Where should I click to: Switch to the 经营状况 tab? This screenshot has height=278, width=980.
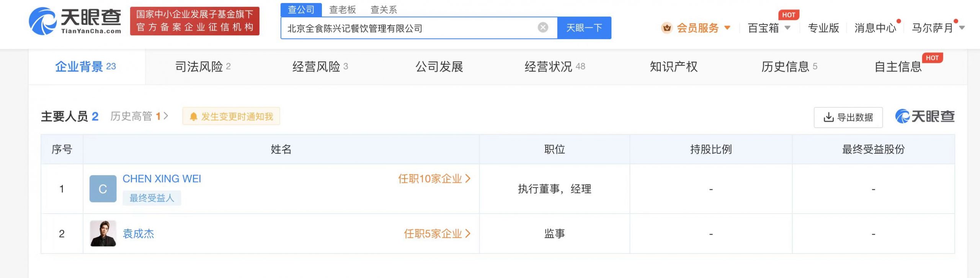click(x=554, y=67)
